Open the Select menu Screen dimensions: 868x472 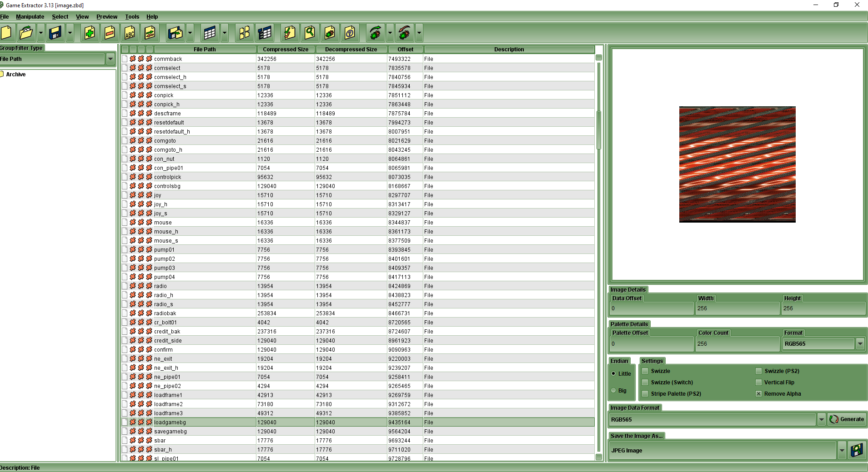click(x=60, y=16)
